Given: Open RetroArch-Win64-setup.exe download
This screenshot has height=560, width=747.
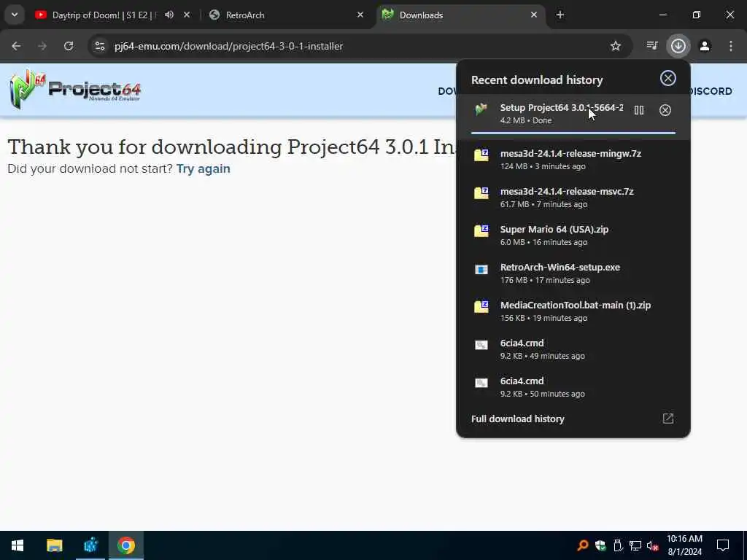Looking at the screenshot, I should tap(573, 273).
